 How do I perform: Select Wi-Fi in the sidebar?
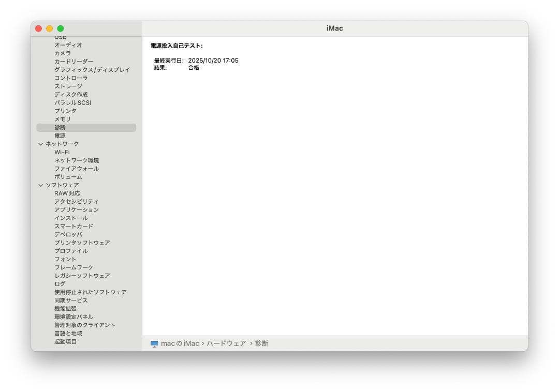[x=62, y=152]
